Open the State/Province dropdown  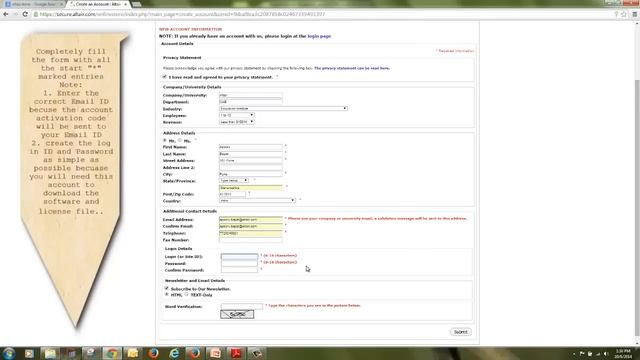[x=234, y=180]
